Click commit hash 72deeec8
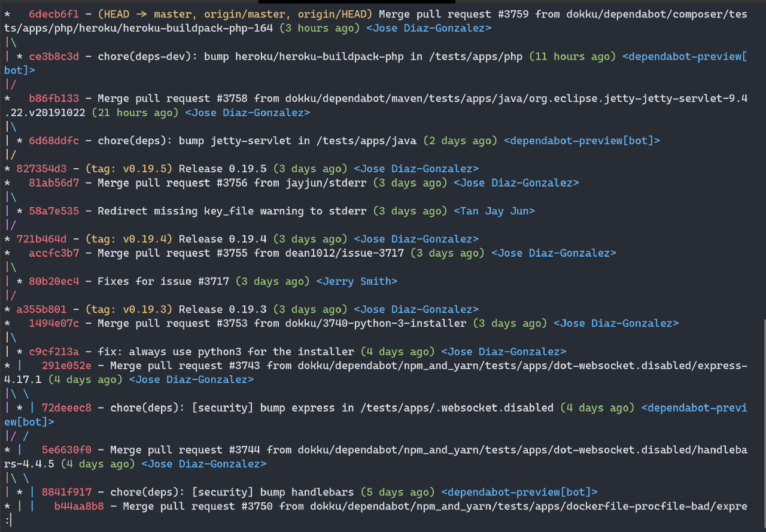The height and width of the screenshot is (532, 766). point(66,408)
